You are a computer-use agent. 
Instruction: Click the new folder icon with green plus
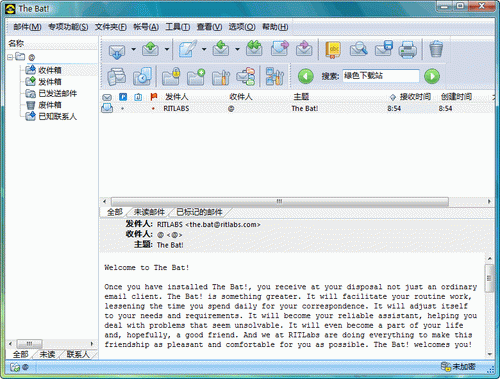(196, 77)
